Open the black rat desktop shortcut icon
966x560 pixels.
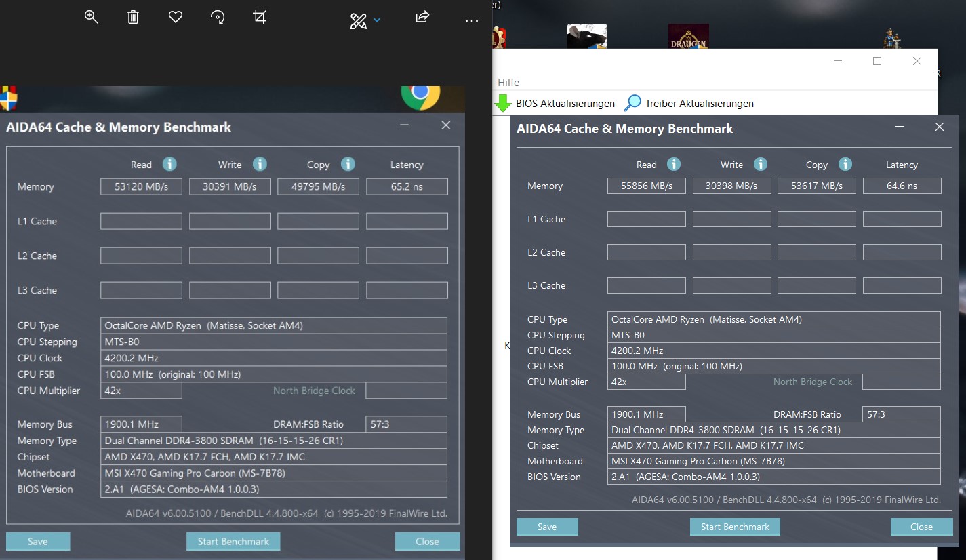587,37
